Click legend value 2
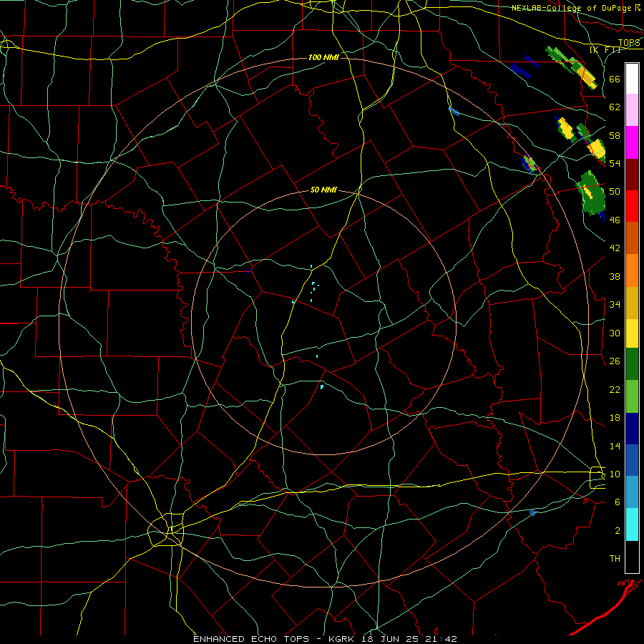 618,531
